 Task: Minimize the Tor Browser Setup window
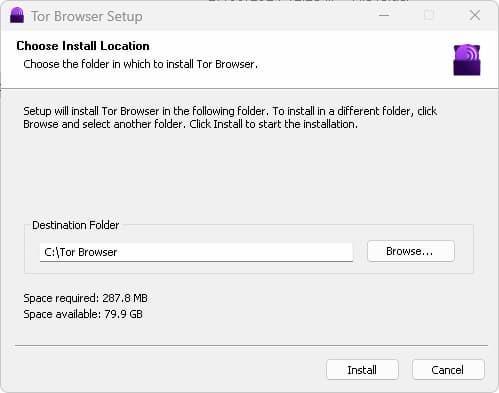(x=384, y=15)
